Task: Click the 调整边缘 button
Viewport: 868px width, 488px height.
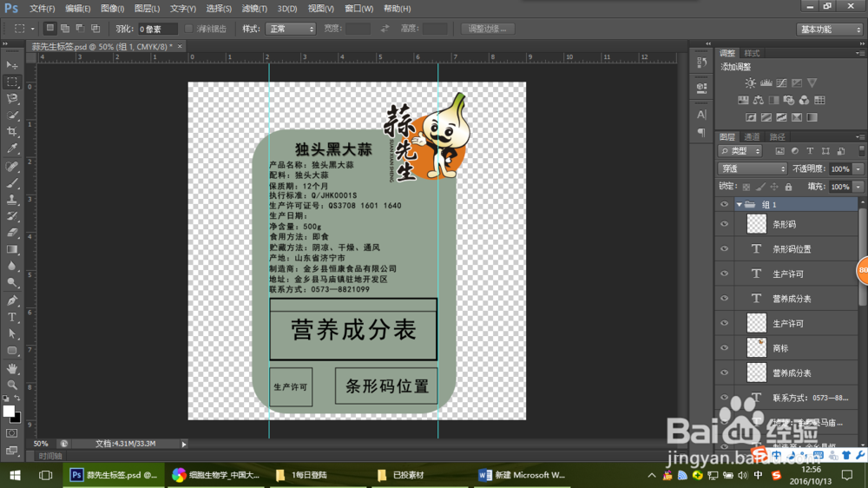Action: [x=488, y=29]
